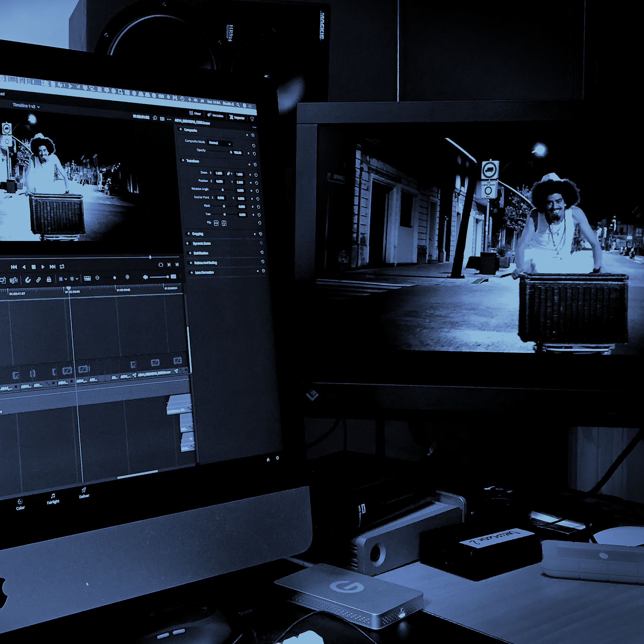Click the timeline zoom slider handle

(x=115, y=278)
